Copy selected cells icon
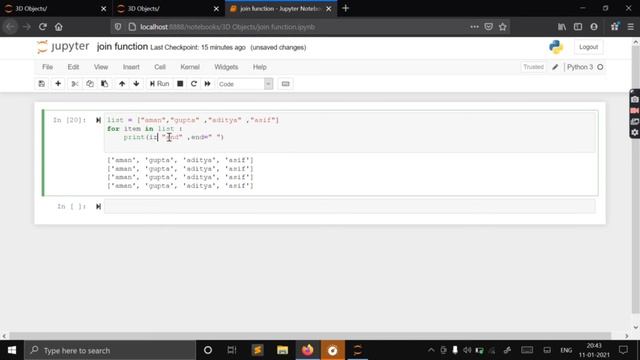640x360 pixels. [90, 84]
